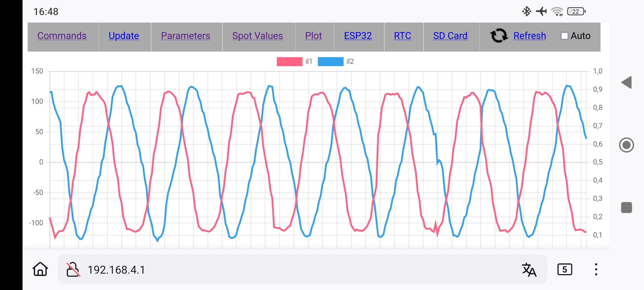Tap the insecure connection padlock icon

click(x=73, y=269)
